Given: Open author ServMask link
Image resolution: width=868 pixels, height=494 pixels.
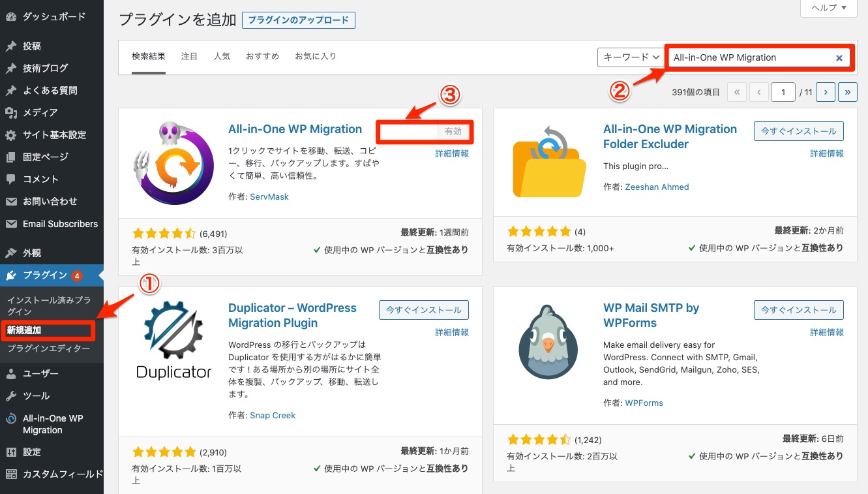Looking at the screenshot, I should click(x=269, y=196).
